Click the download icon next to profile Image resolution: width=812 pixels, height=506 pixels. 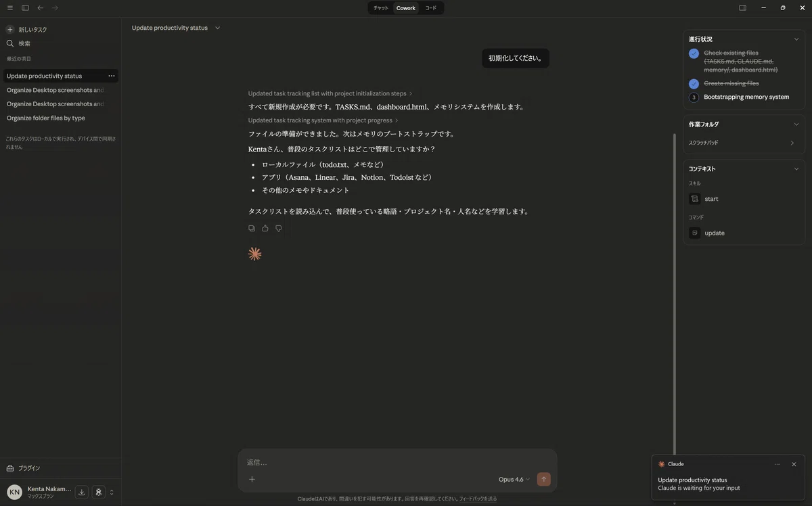click(82, 492)
